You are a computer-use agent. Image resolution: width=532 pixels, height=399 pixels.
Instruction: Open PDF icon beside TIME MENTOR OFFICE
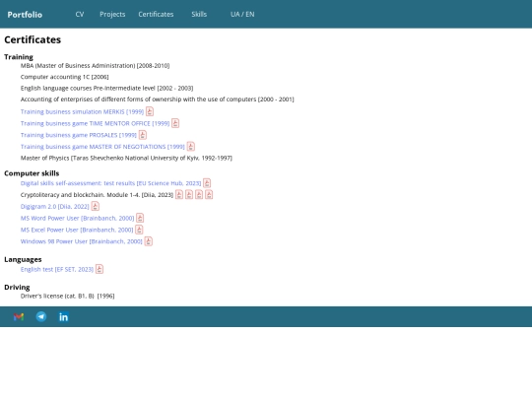[x=175, y=123]
